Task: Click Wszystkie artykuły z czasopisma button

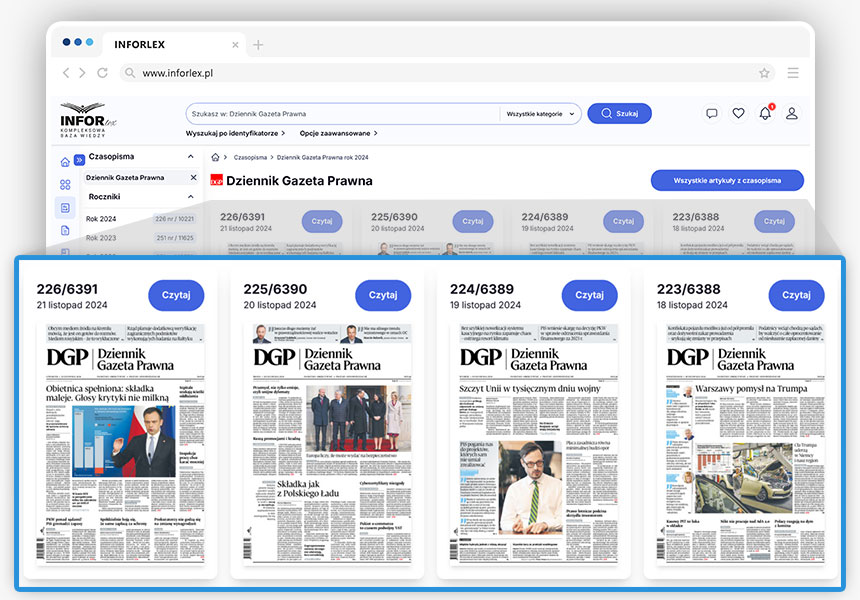Action: [x=727, y=180]
